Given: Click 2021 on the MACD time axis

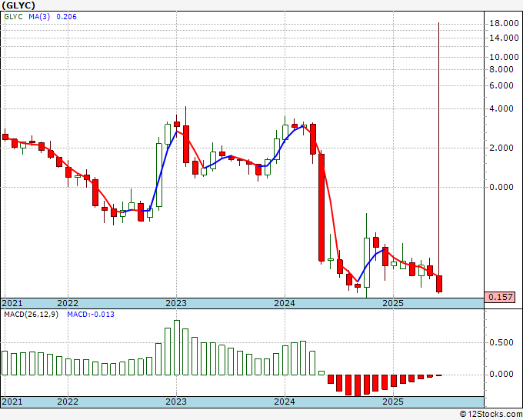Looking at the screenshot, I should [x=12, y=402].
